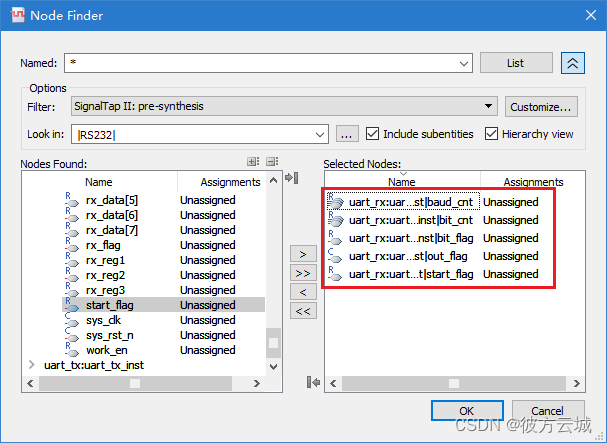The width and height of the screenshot is (607, 443).
Task: Click the pane toggle icon beside Selected Nodes scrollbar
Action: [313, 383]
